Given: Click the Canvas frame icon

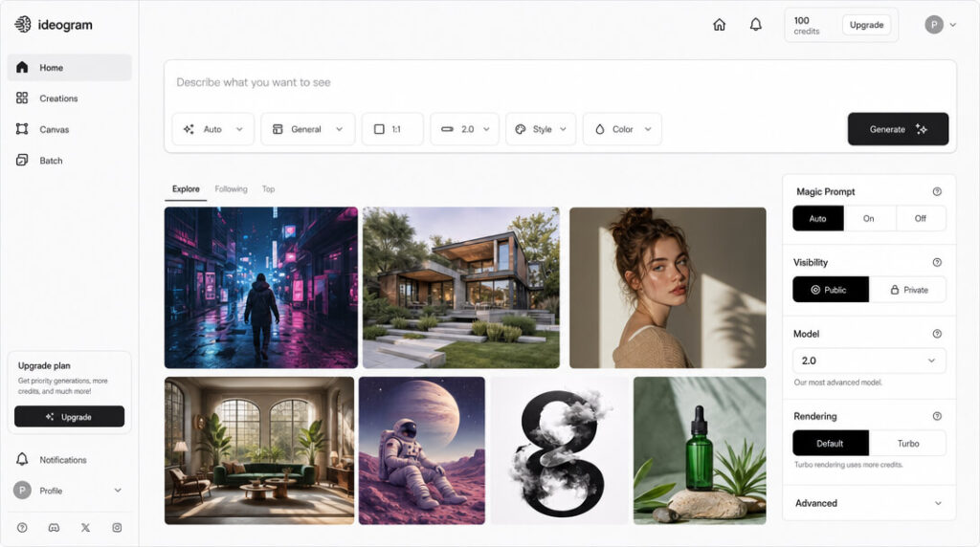Looking at the screenshot, I should point(23,129).
